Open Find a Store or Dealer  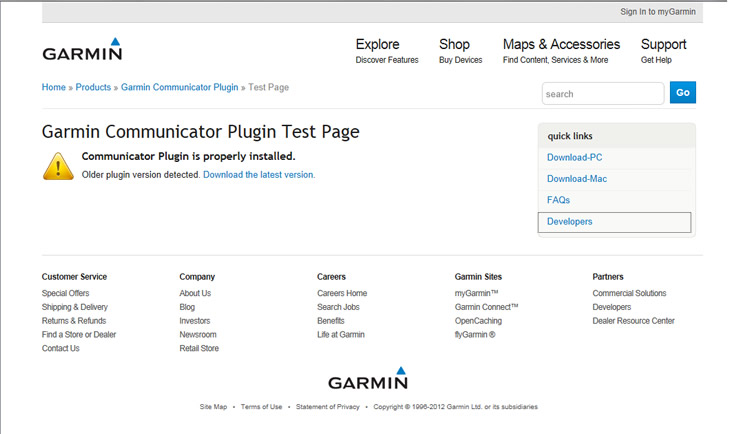pyautogui.click(x=79, y=334)
